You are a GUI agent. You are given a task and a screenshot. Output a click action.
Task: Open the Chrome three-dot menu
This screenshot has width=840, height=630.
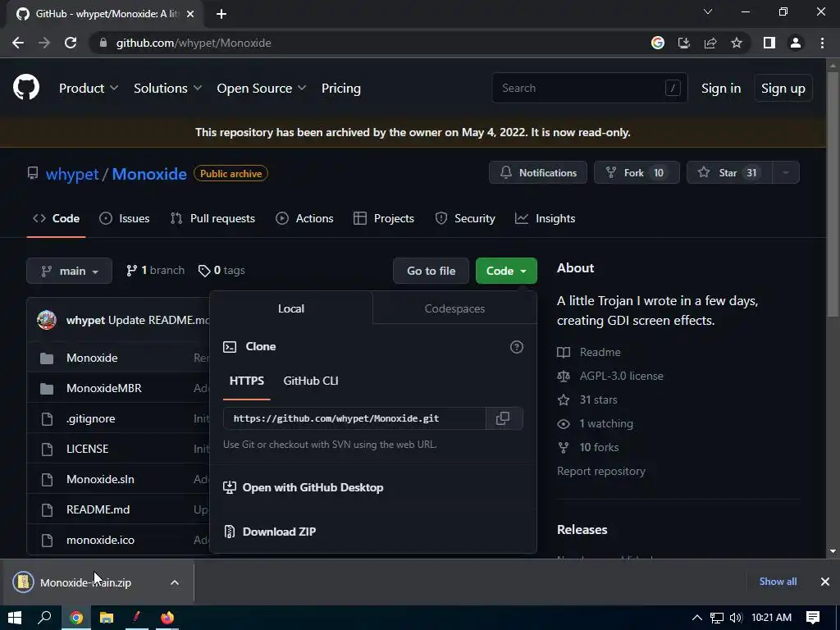tap(822, 43)
